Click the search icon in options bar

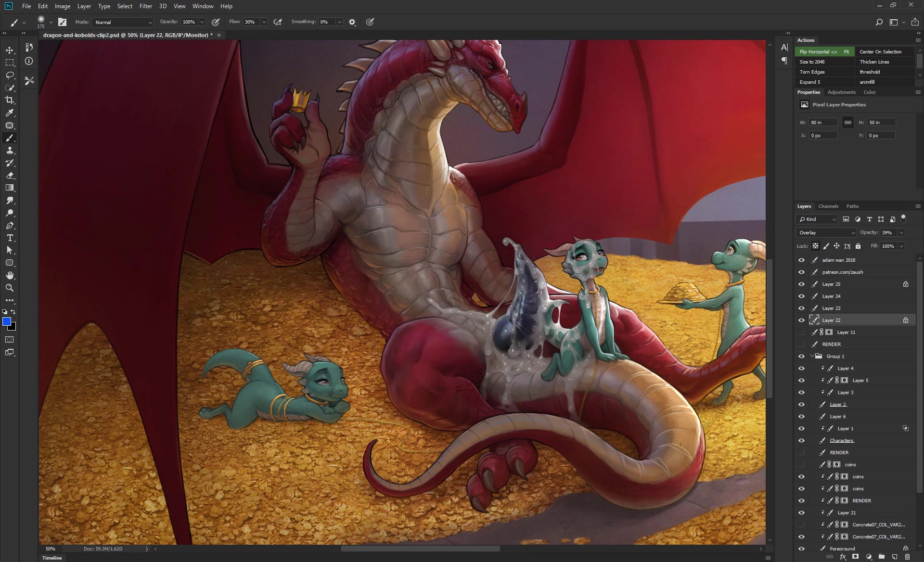pos(879,22)
